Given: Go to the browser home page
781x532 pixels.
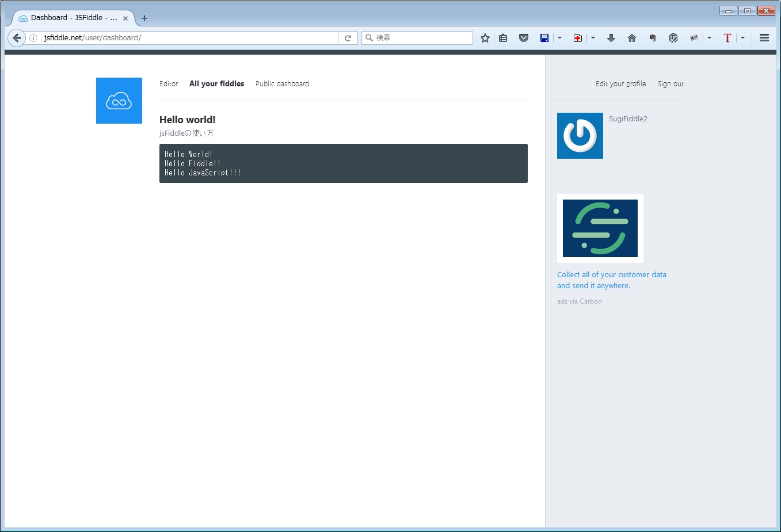Looking at the screenshot, I should click(x=632, y=38).
